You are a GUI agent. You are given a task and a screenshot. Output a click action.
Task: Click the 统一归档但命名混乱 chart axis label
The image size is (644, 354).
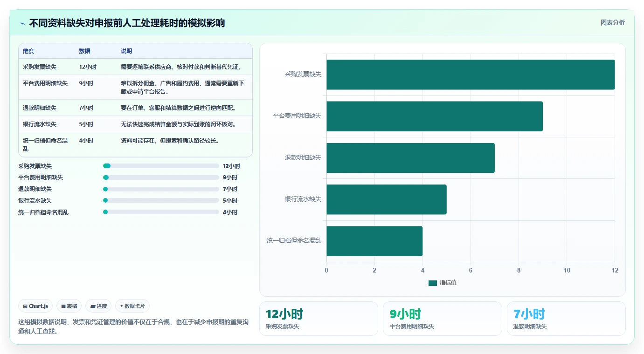294,241
